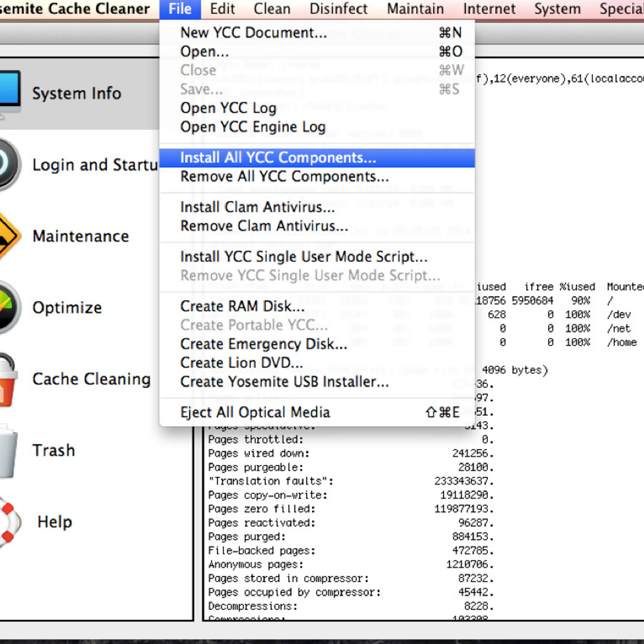This screenshot has height=644, width=644.
Task: Click the 'Pages wired down:' line
Action: pyautogui.click(x=351, y=453)
